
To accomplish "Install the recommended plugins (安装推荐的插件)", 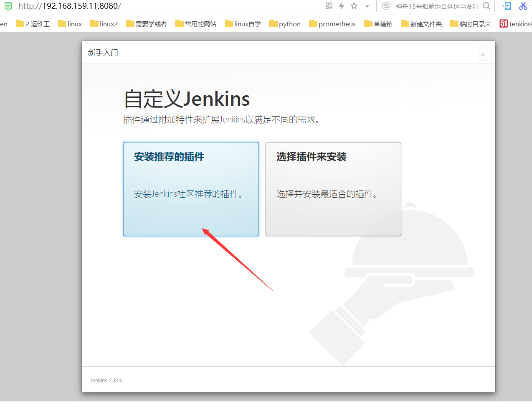I will click(x=191, y=189).
